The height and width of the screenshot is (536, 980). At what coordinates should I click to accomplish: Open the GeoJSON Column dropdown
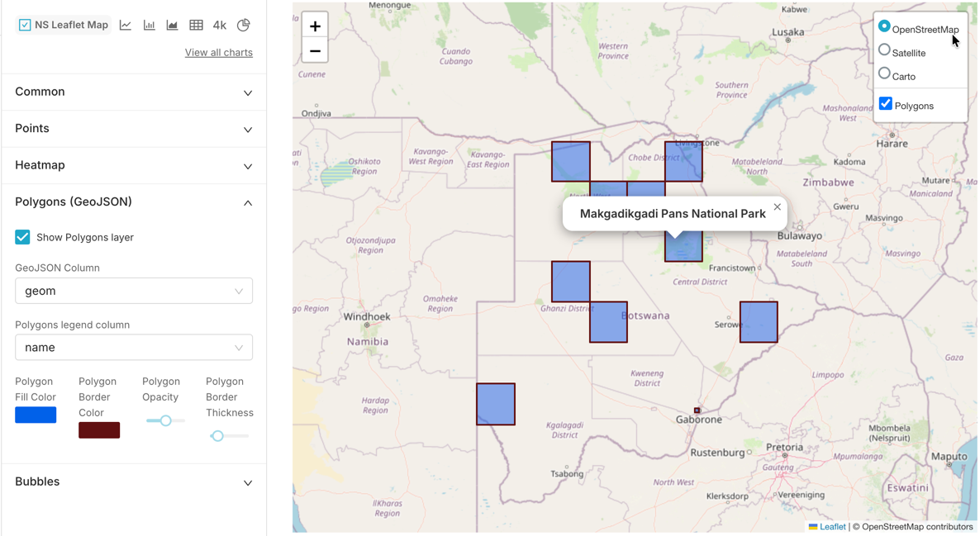coord(134,291)
